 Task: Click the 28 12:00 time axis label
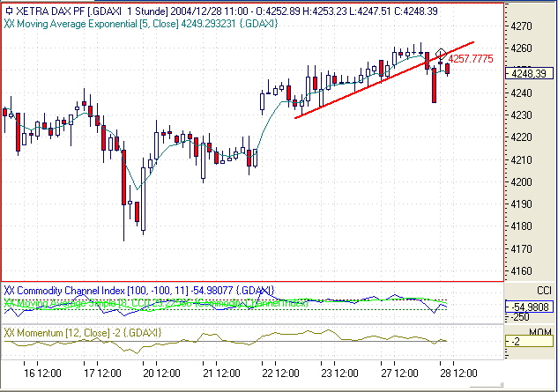pos(458,374)
